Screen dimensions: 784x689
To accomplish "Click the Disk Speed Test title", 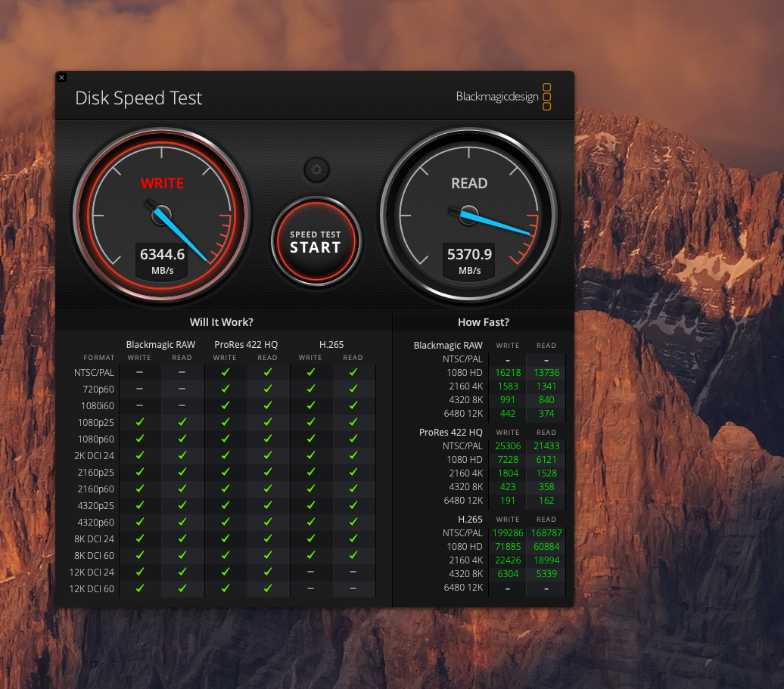I will click(x=138, y=98).
